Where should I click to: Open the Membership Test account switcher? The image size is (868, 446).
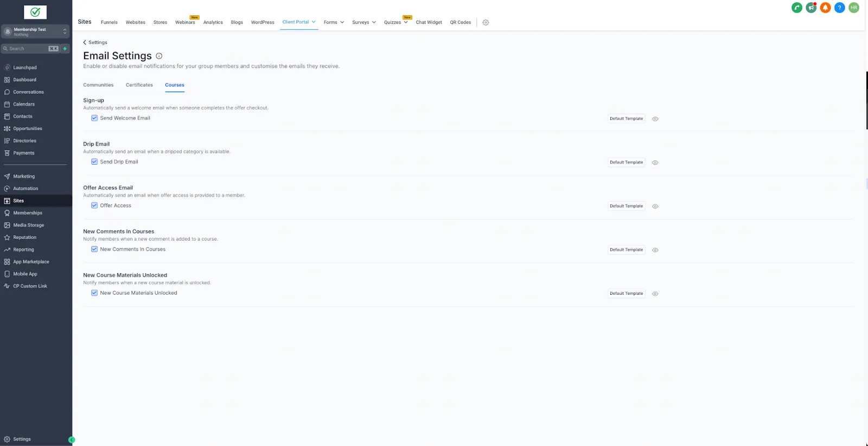coord(35,31)
